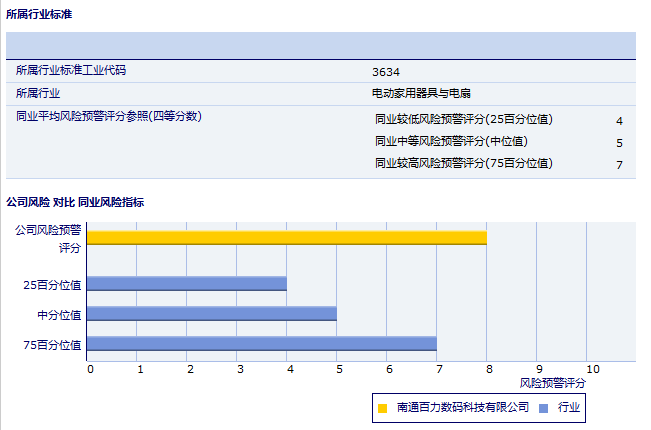Select the 同业较低风险预警评分(25百分位值) text
This screenshot has width=651, height=430.
click(463, 120)
